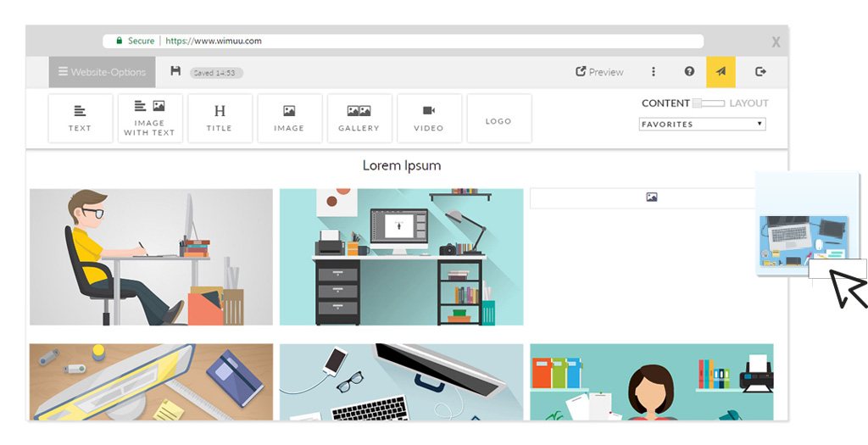This screenshot has width=868, height=445.
Task: Add a Text element
Action: click(x=81, y=119)
